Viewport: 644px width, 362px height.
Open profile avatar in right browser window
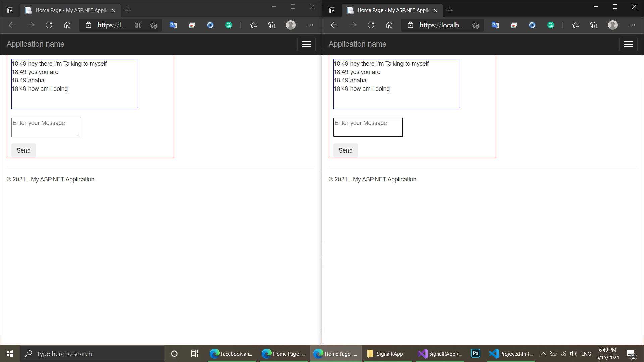(613, 25)
